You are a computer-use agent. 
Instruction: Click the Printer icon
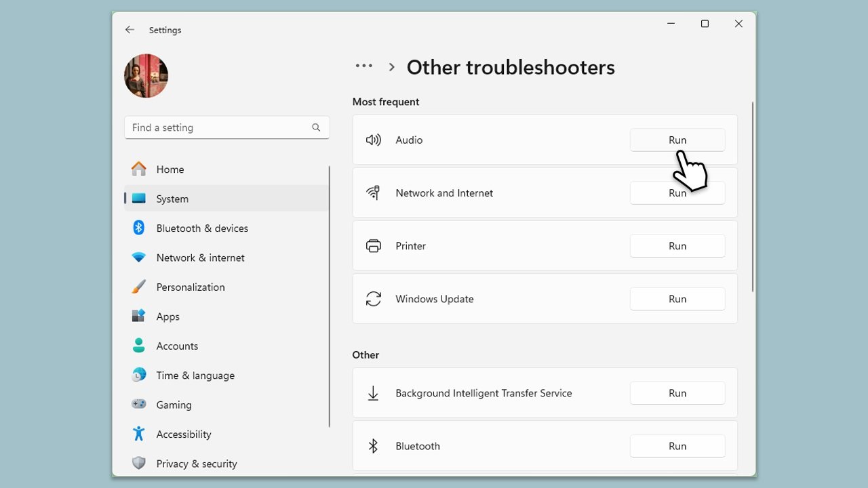(373, 246)
